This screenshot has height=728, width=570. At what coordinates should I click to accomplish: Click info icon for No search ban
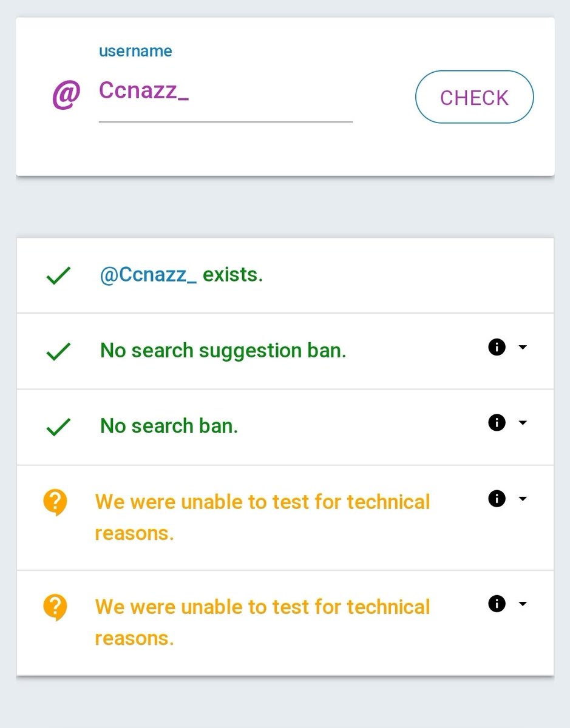497,422
